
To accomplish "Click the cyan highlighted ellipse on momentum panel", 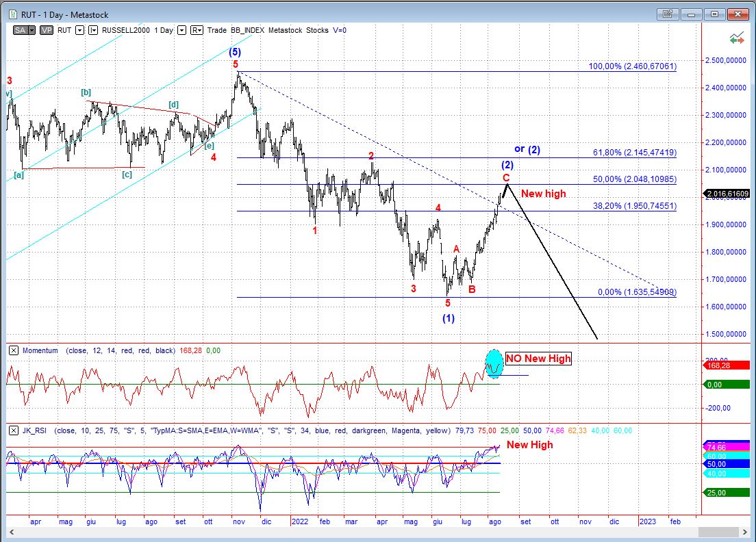I will 494,364.
